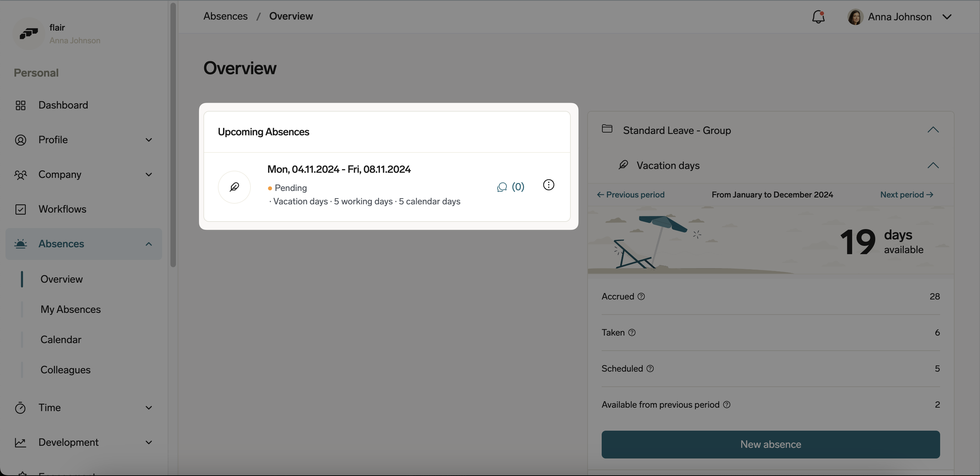Go to Next period
The width and height of the screenshot is (980, 476).
tap(906, 194)
